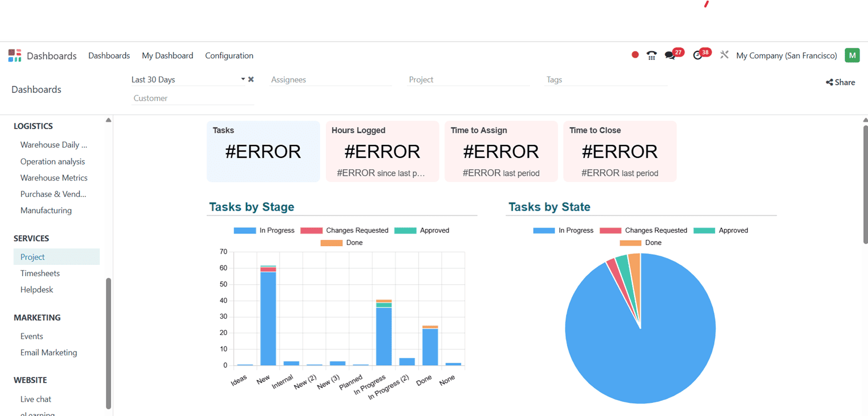Open the green M user avatar

[852, 55]
